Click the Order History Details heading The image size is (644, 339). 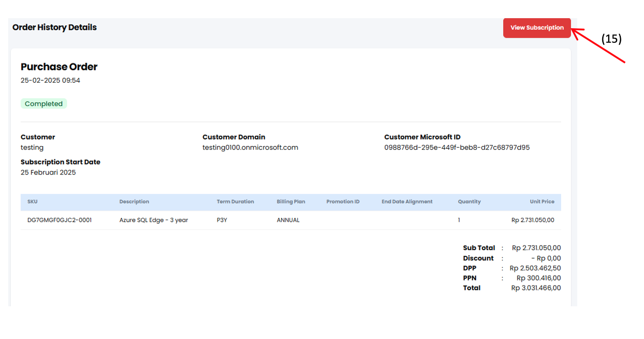tap(54, 27)
